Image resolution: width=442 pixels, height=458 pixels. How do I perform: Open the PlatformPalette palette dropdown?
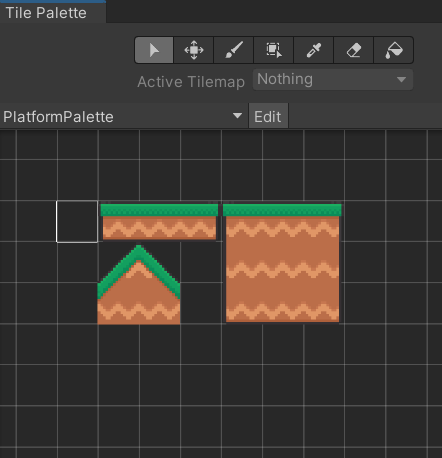pyautogui.click(x=123, y=116)
